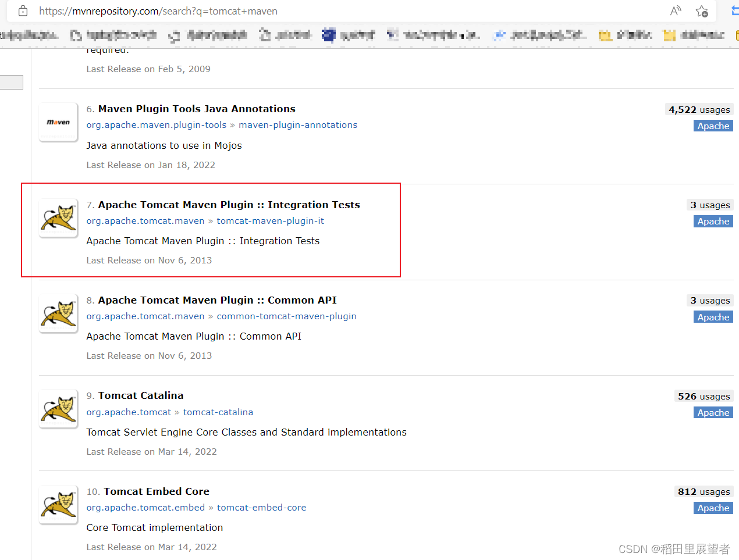Open org.apache.tomcat.maven group in Integration Tests result

tap(145, 221)
